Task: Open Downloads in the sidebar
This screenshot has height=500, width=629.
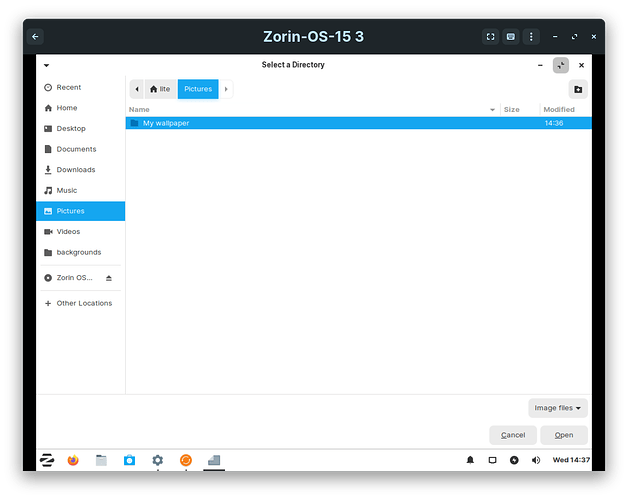Action: point(81,170)
